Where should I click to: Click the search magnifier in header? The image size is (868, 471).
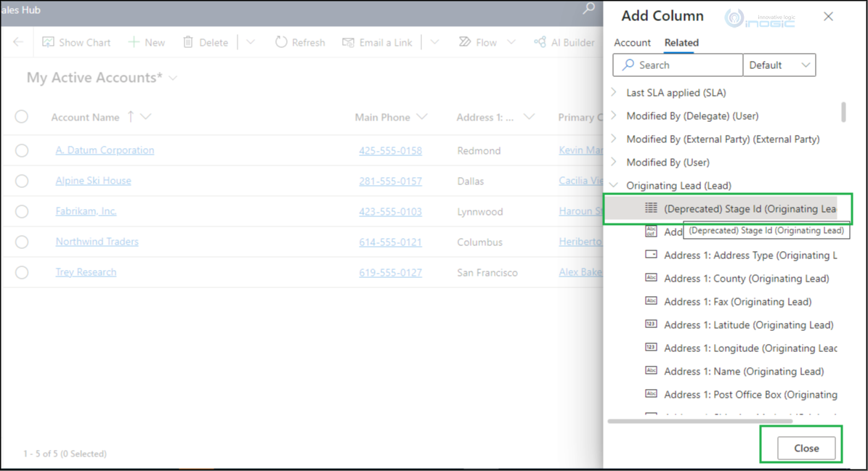(x=588, y=8)
